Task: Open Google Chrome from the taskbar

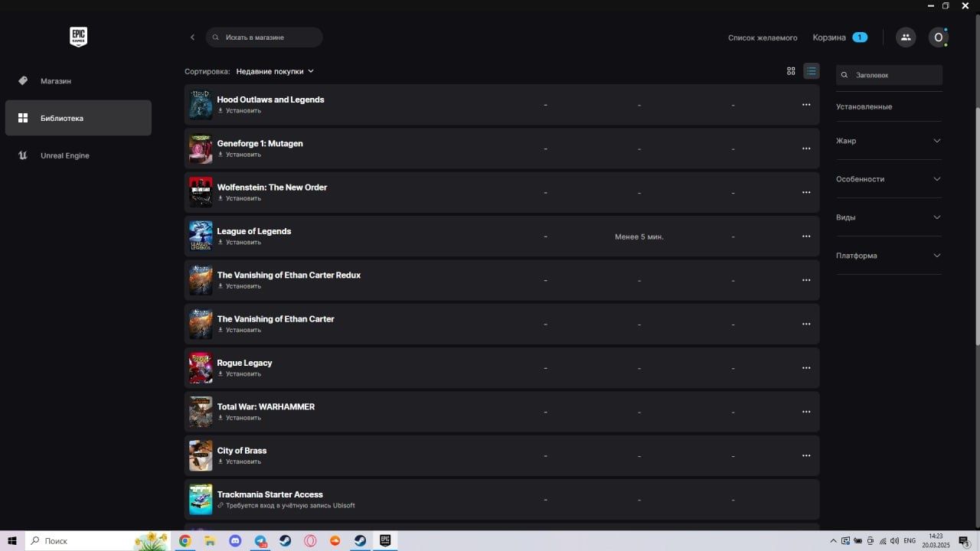Action: pyautogui.click(x=185, y=540)
